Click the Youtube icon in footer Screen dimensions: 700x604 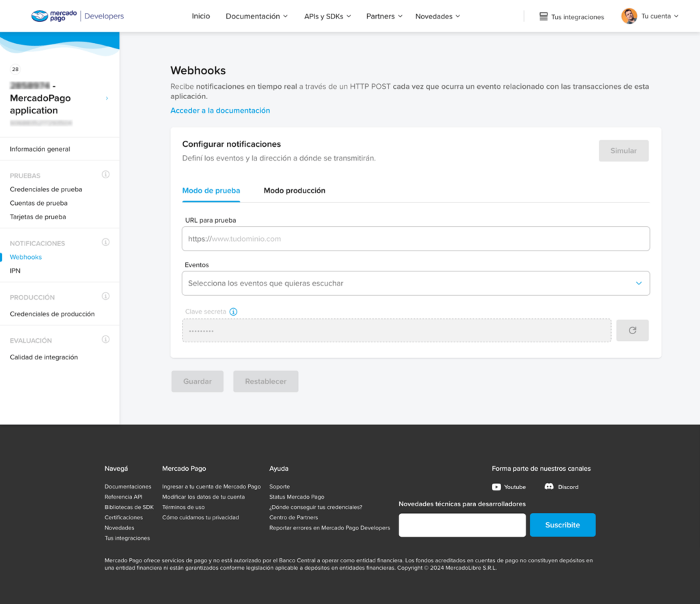[496, 487]
